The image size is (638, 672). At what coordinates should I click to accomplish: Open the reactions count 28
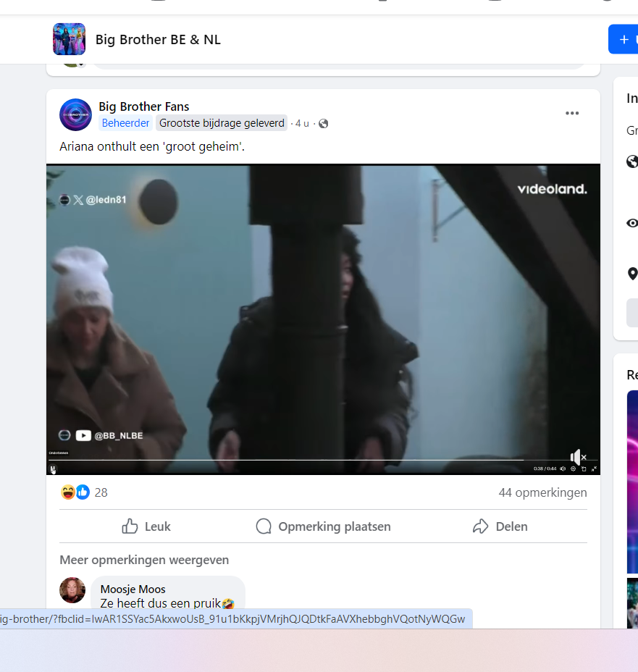point(101,493)
